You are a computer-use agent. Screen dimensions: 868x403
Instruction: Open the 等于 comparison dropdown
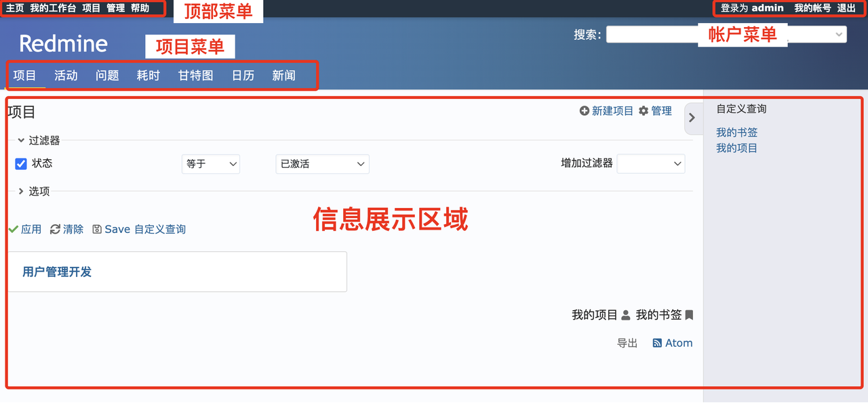(210, 163)
